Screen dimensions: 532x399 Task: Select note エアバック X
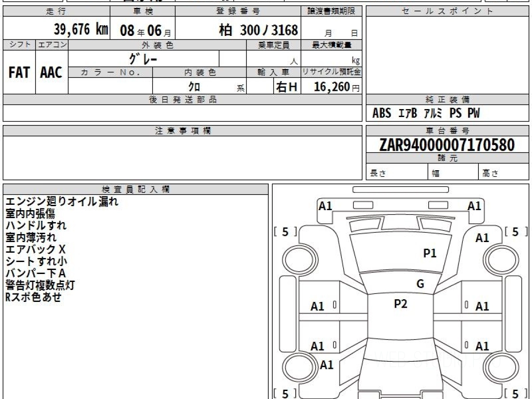point(35,250)
